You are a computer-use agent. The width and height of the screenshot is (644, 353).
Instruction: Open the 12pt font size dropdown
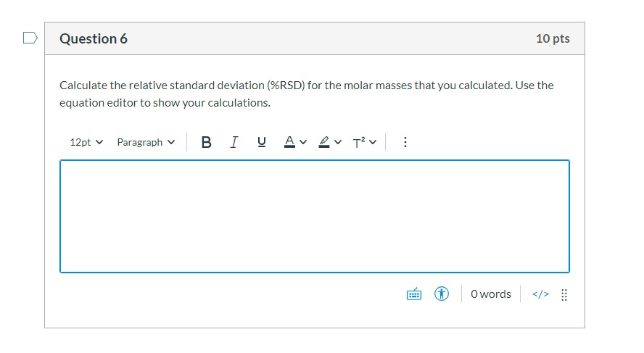pyautogui.click(x=86, y=142)
